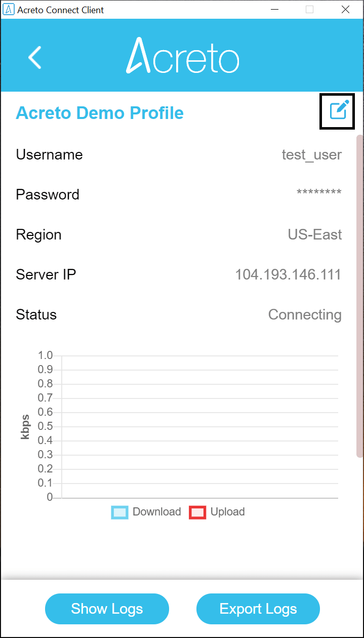Open the Show Logs view
Screen dimensions: 364x638
[x=107, y=609]
